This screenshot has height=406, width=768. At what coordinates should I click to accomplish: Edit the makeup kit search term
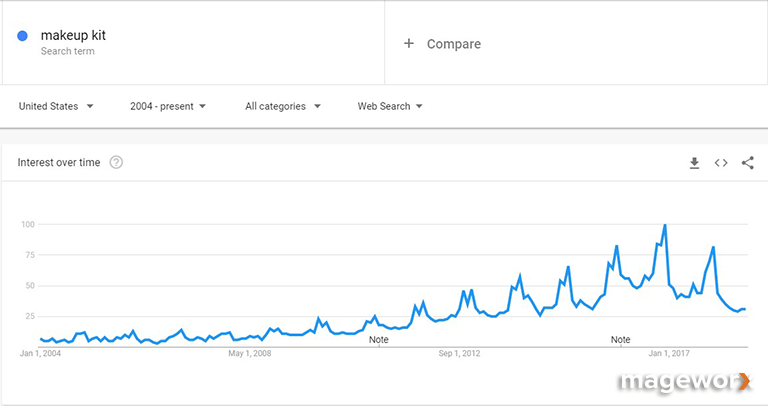tap(73, 35)
